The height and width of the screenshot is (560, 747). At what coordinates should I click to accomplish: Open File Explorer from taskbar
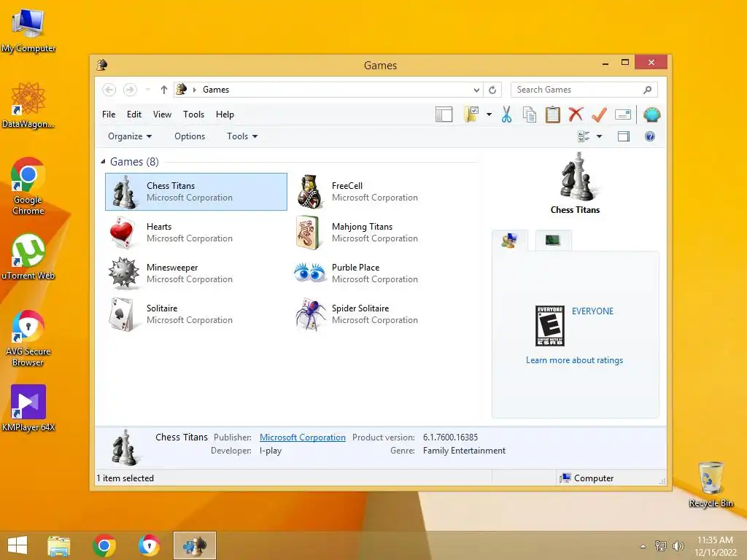[59, 545]
